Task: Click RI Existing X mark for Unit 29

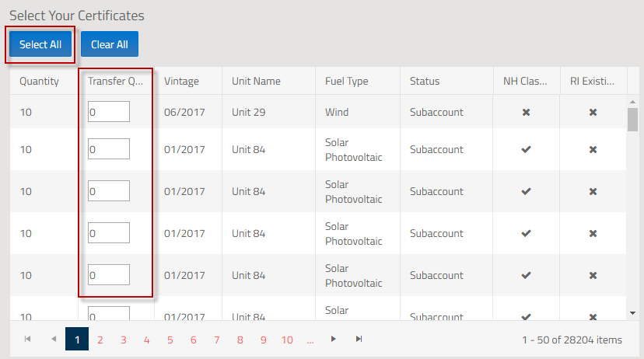Action: (593, 112)
